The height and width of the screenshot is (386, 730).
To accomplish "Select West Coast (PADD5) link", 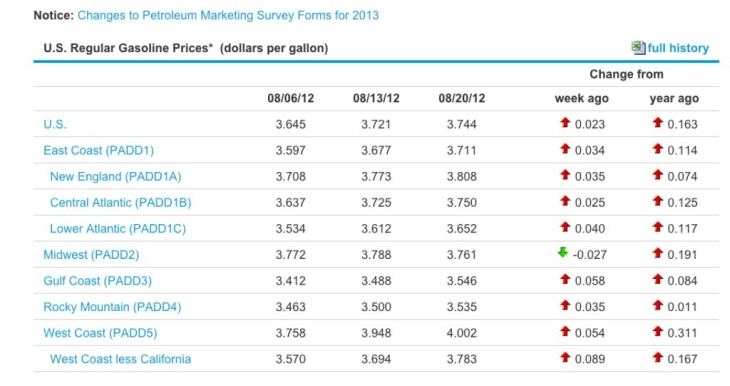I will coord(100,333).
